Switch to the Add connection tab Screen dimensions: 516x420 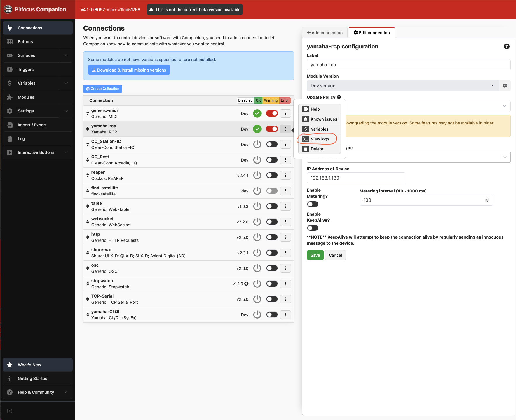(x=325, y=32)
